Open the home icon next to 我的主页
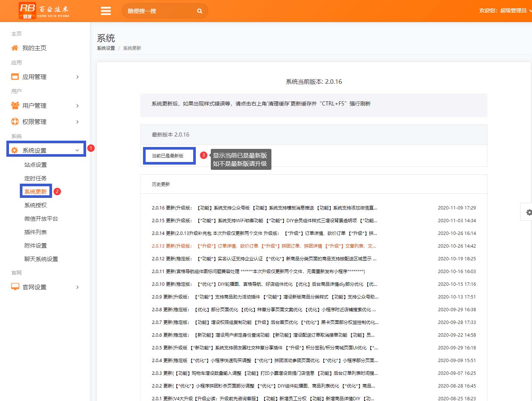Image resolution: width=532 pixels, height=401 pixels. point(15,48)
